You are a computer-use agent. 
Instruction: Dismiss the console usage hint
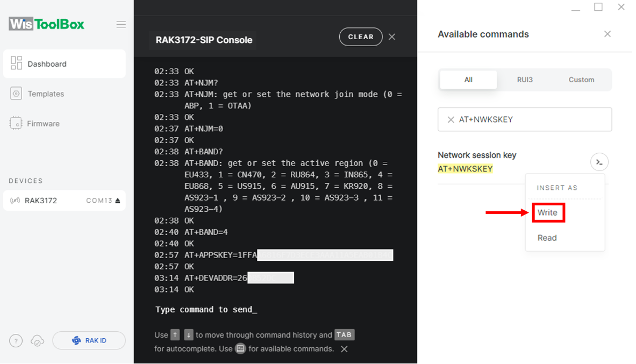[345, 349]
